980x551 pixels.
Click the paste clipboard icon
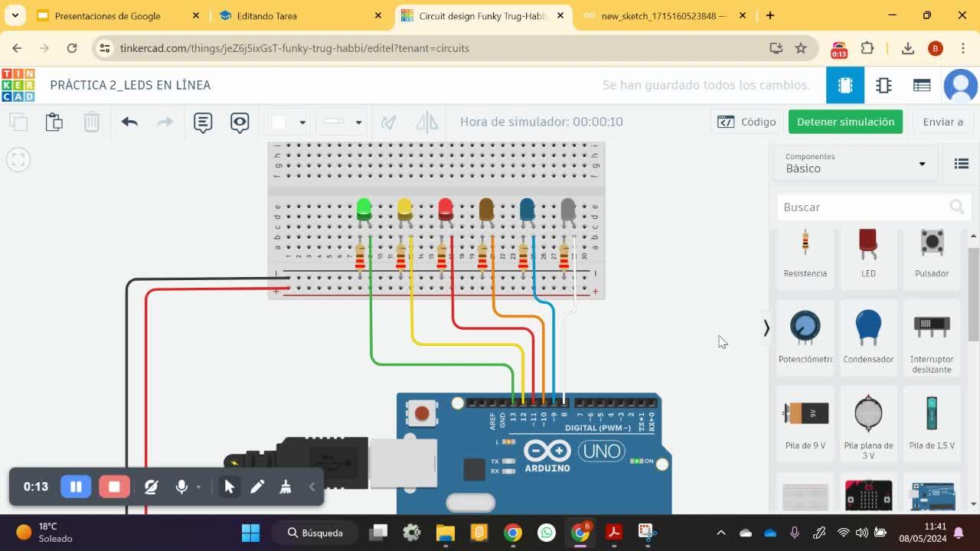pyautogui.click(x=54, y=122)
